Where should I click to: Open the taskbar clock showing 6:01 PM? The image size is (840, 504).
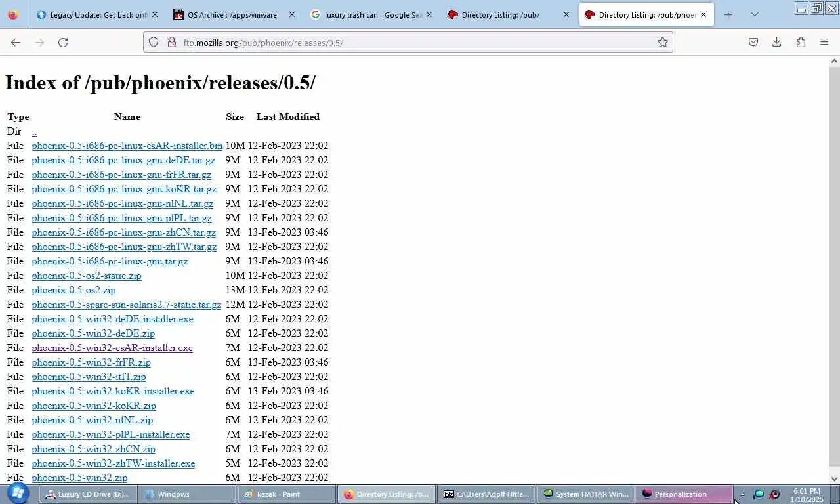807,495
